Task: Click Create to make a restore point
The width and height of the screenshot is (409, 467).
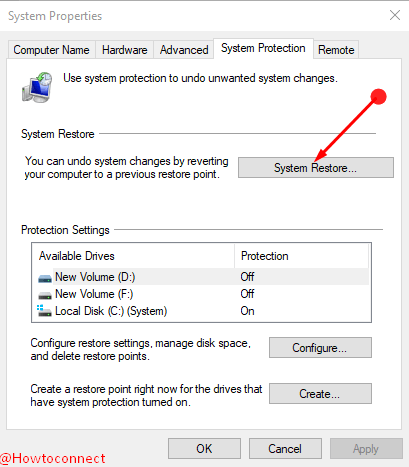Action: click(320, 394)
